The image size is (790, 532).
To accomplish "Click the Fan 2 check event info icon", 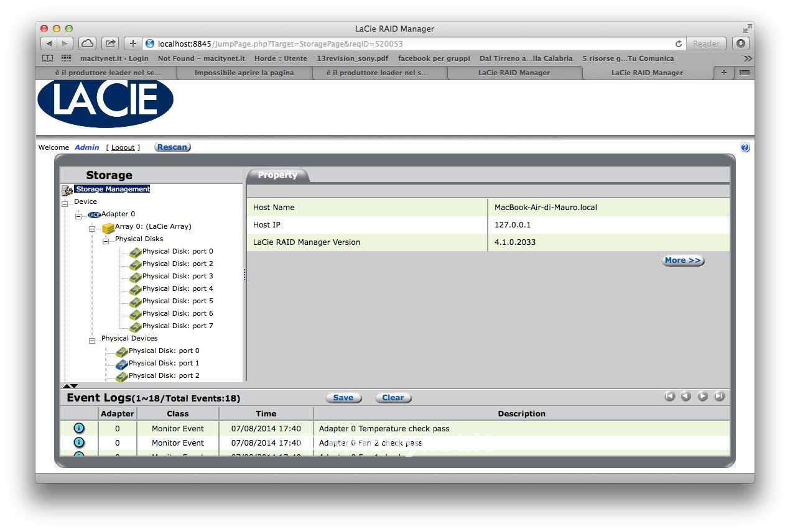I will tap(79, 443).
